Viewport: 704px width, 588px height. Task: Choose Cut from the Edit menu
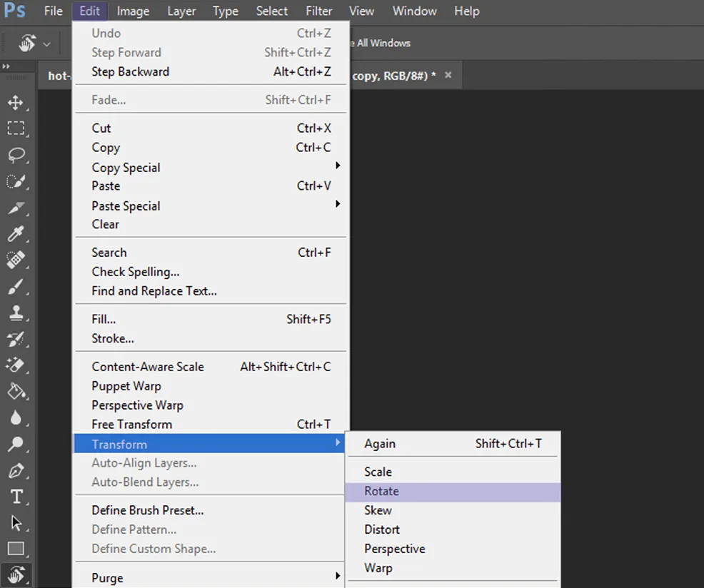211,128
